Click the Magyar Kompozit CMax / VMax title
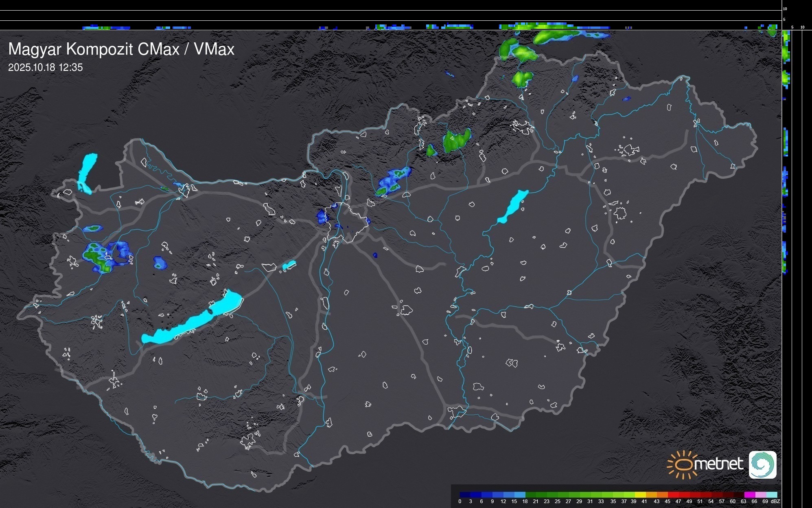Image resolution: width=812 pixels, height=508 pixels. point(121,49)
